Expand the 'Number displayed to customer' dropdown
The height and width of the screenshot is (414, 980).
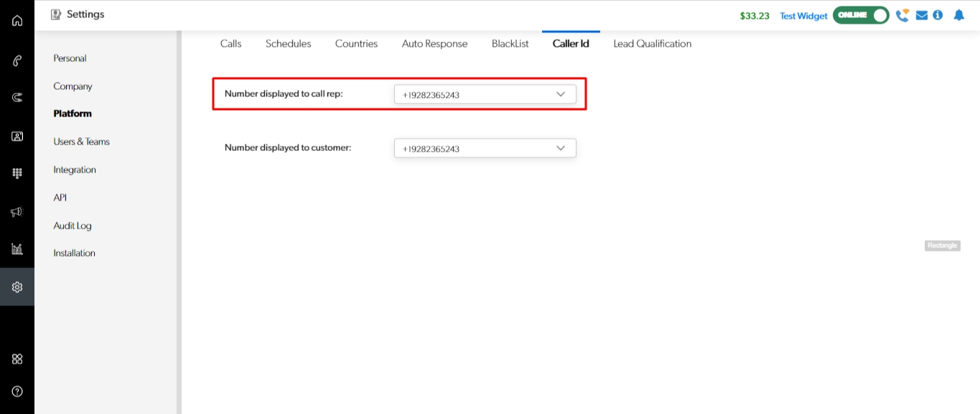coord(485,148)
